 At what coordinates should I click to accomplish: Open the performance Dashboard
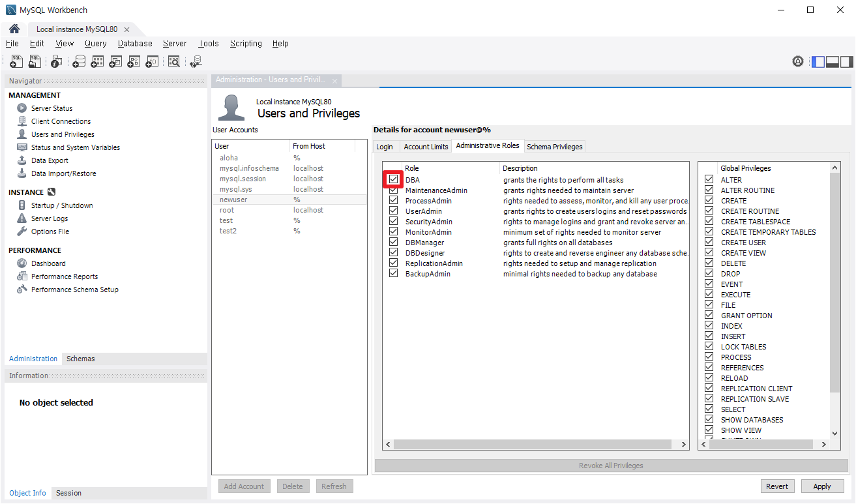(x=48, y=263)
